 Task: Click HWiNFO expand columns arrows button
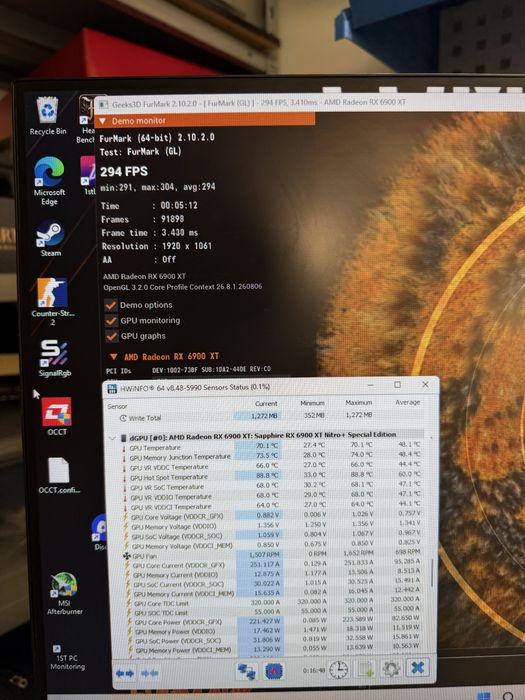click(125, 673)
